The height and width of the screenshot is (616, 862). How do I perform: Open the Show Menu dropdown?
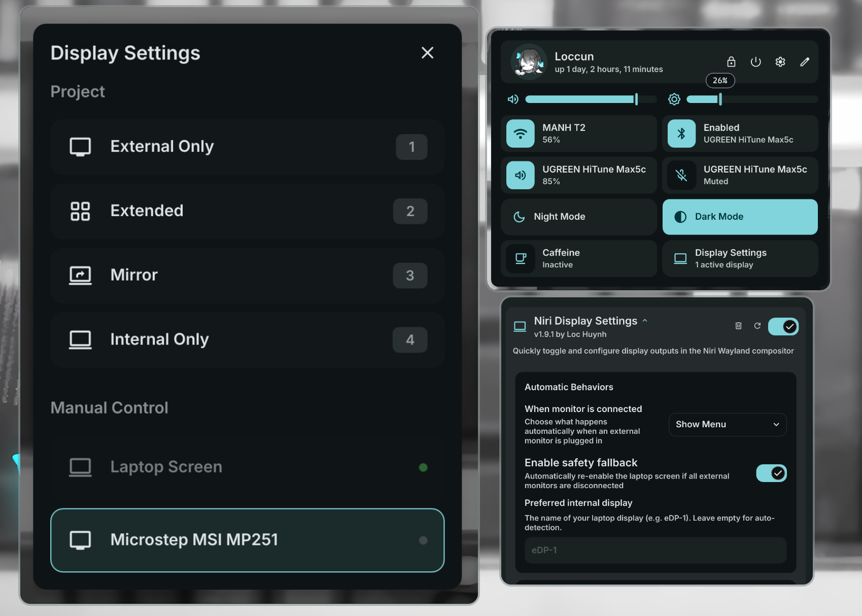[727, 424]
